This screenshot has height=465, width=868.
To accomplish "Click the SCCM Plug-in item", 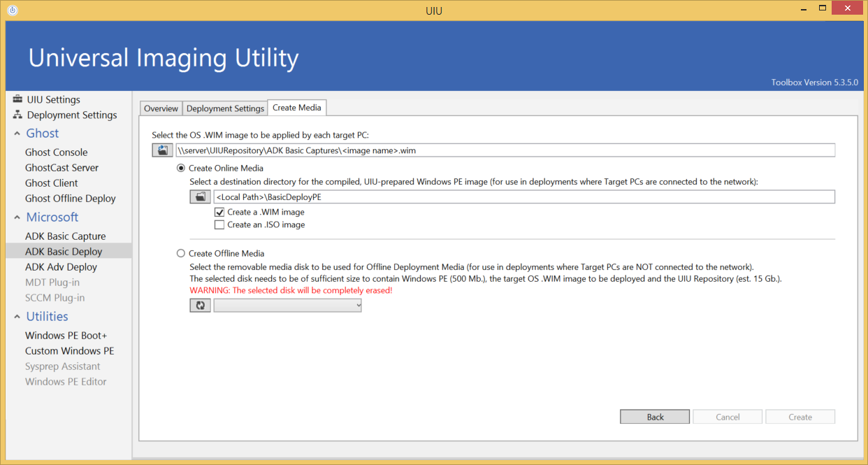I will 55,298.
